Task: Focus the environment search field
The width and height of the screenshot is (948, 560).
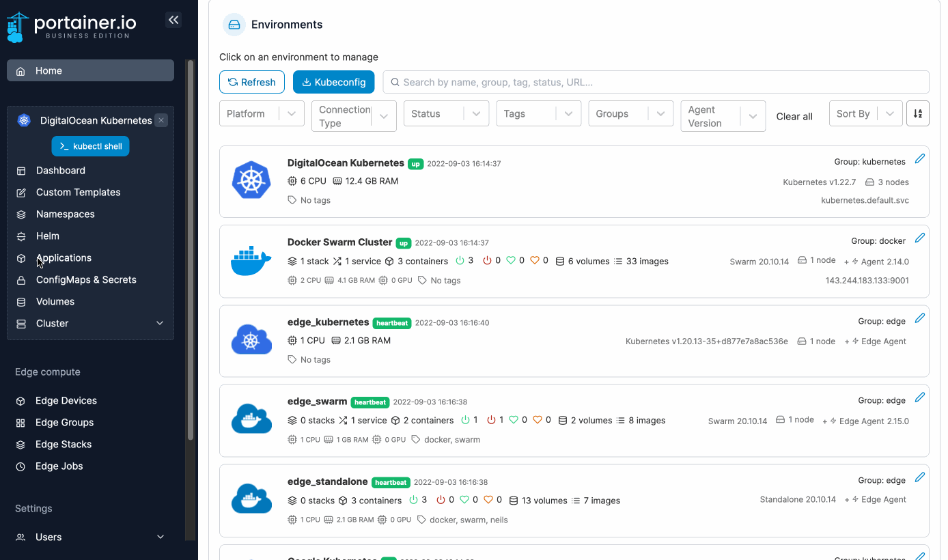Action: point(656,82)
